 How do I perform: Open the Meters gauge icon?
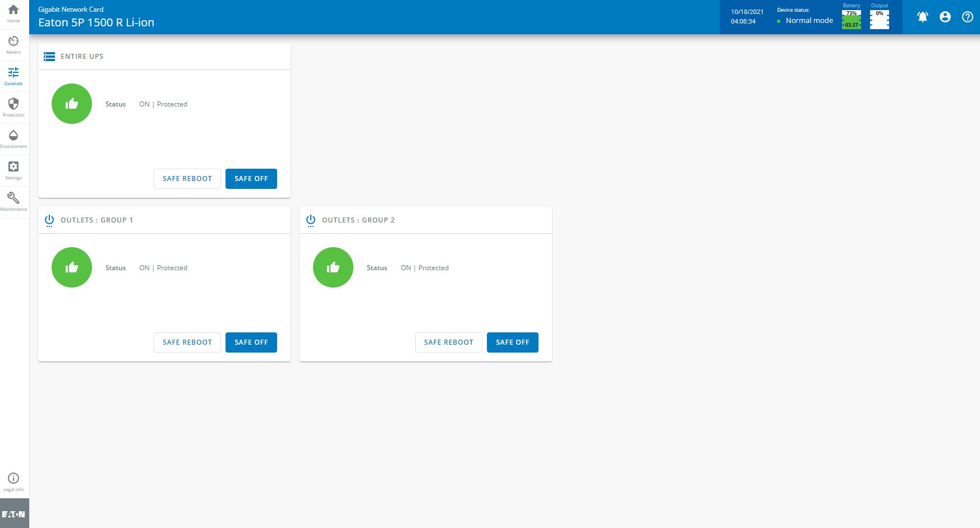(13, 41)
